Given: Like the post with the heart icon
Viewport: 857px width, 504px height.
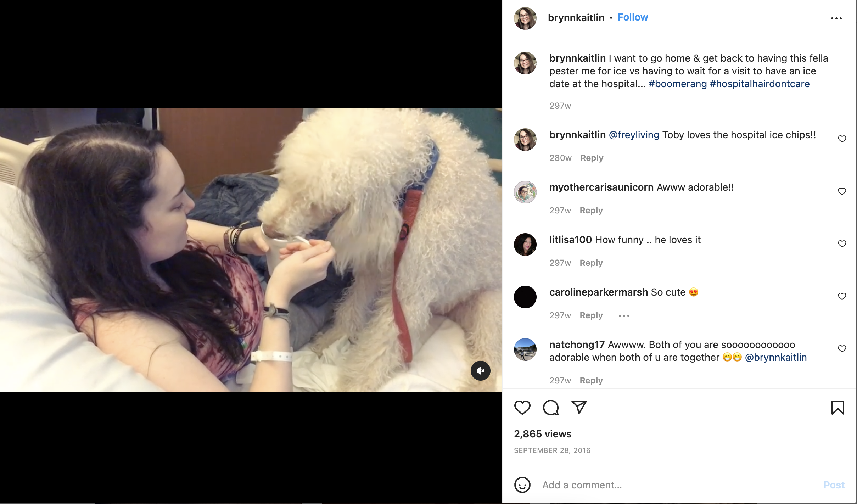Looking at the screenshot, I should coord(522,408).
